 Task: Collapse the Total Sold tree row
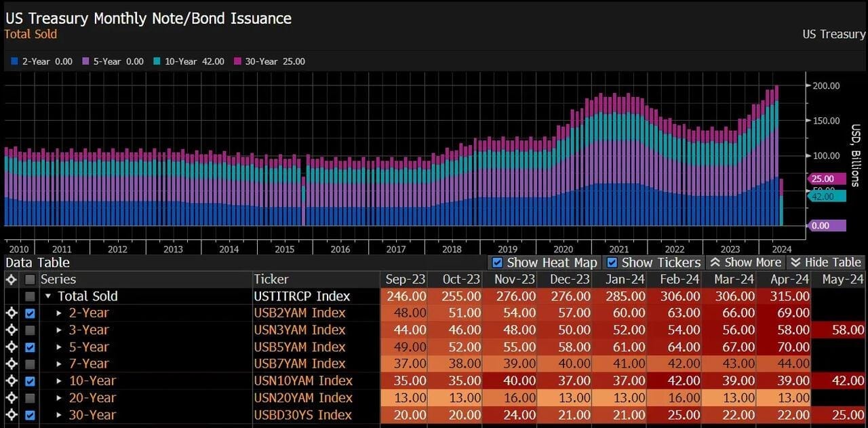click(x=48, y=296)
